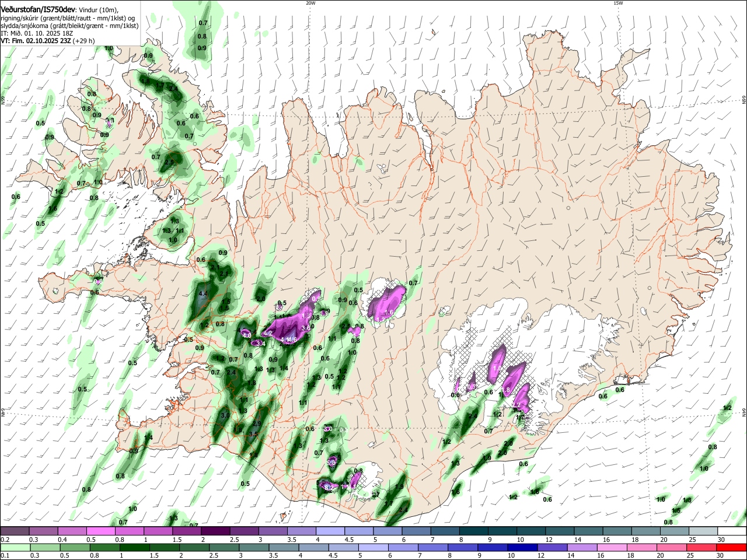Image resolution: width=747 pixels, height=560 pixels.
Task: Click the 'VT: Fim. 02.10.2025 23Z (+29 h)' line
Action: pyautogui.click(x=48, y=41)
